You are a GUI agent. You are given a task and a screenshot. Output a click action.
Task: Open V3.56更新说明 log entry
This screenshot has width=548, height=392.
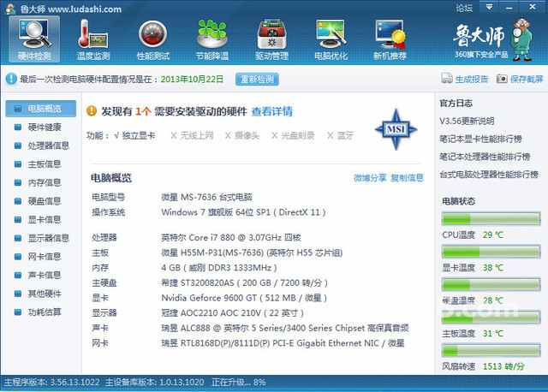tap(467, 122)
